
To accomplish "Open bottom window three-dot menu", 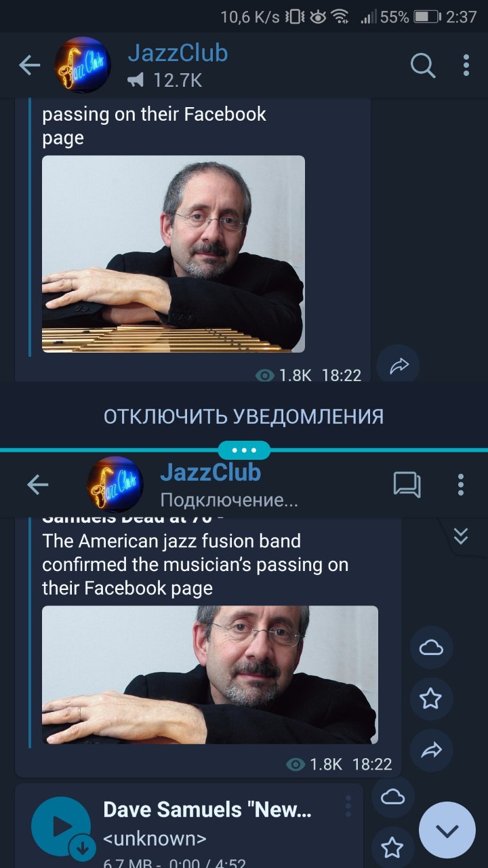I will pyautogui.click(x=461, y=484).
